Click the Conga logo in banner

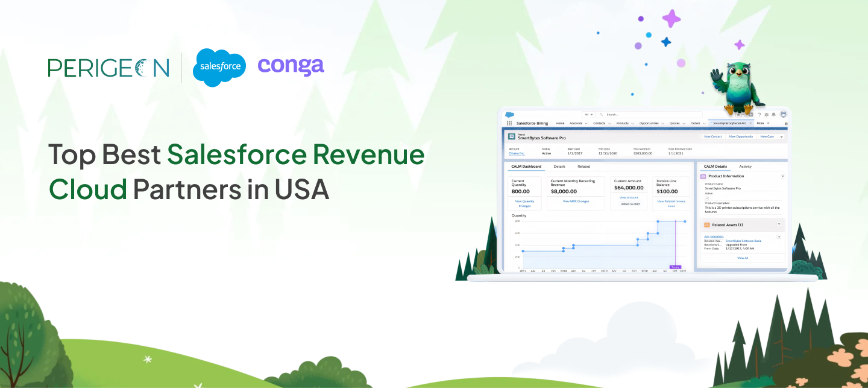point(291,66)
